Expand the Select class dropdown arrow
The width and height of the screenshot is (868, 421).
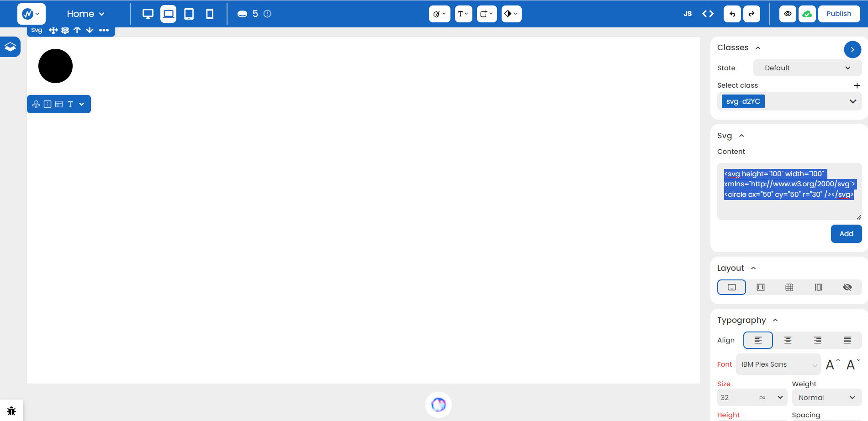pos(853,101)
